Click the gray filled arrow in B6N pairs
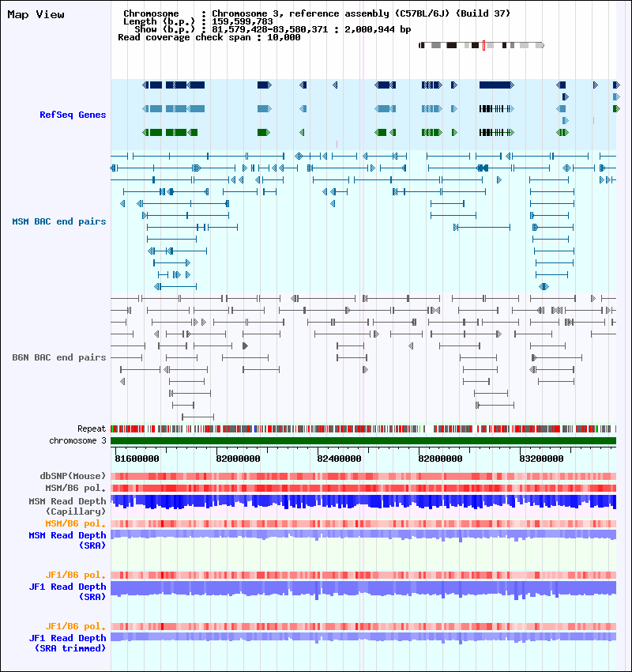The height and width of the screenshot is (672, 632). click(246, 345)
